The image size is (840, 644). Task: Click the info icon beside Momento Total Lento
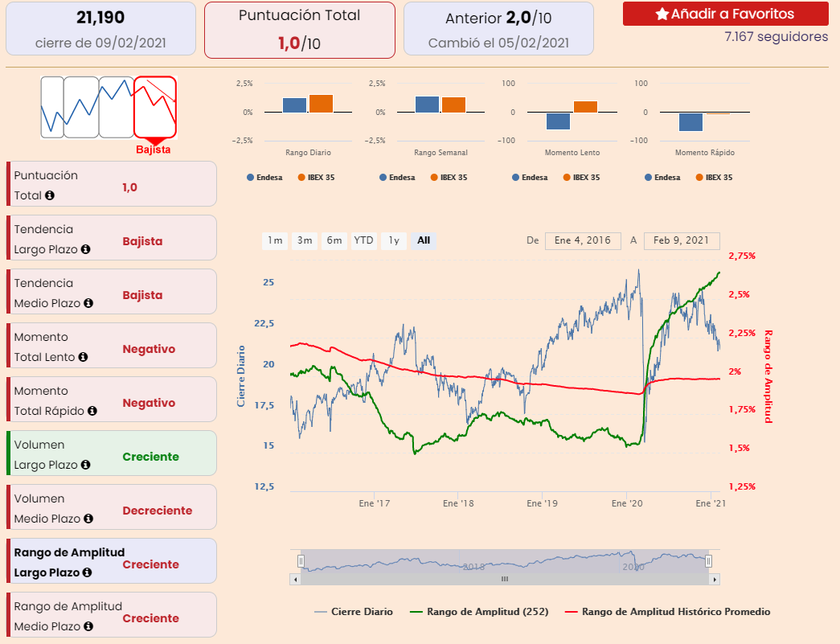84,358
